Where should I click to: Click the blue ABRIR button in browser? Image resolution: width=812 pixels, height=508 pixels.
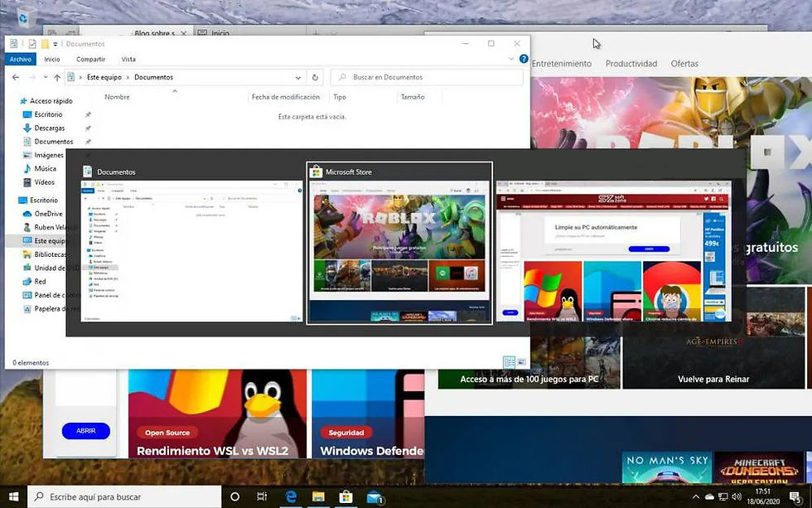86,431
